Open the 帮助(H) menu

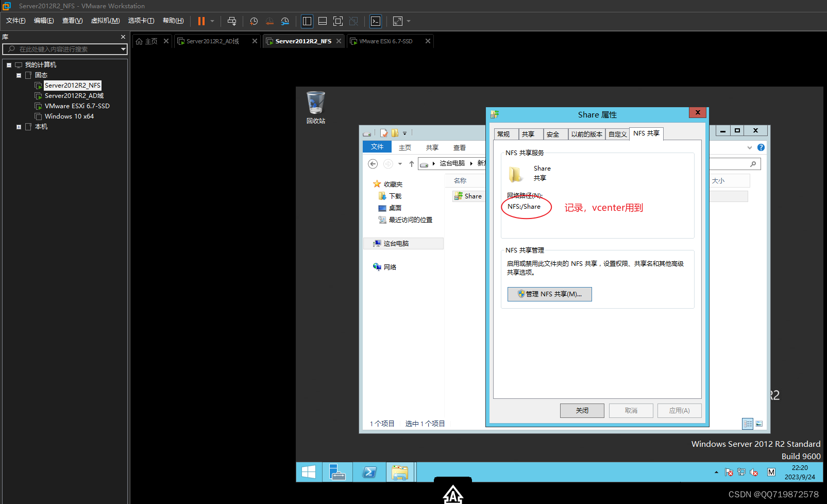coord(173,21)
